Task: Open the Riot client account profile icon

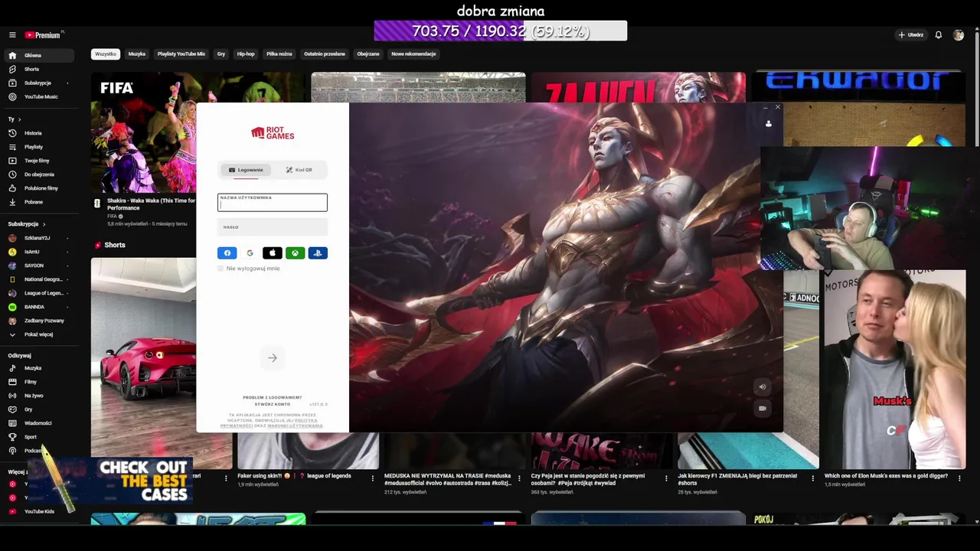Action: [768, 123]
